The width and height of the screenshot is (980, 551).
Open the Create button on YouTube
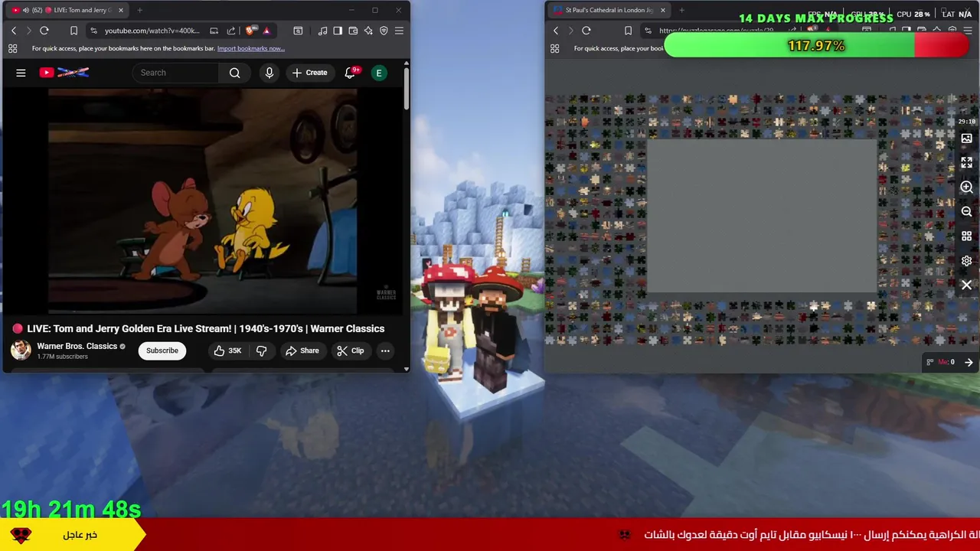tap(309, 73)
